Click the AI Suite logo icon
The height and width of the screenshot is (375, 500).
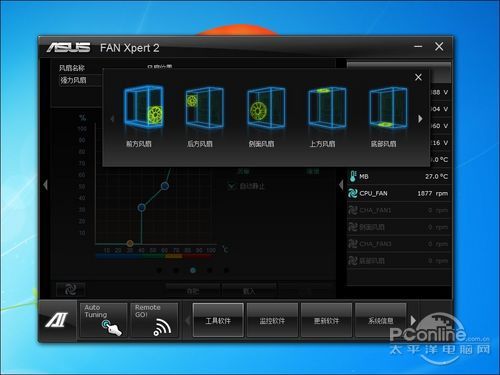[57, 320]
